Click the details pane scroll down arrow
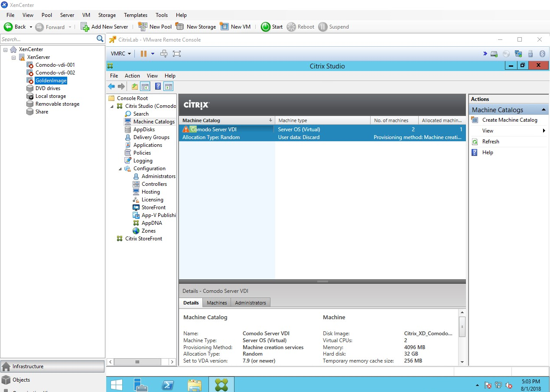This screenshot has width=550, height=392. pyautogui.click(x=462, y=362)
